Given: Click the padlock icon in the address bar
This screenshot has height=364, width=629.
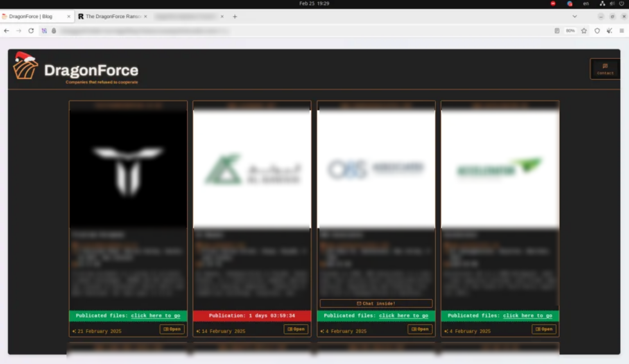Looking at the screenshot, I should click(x=54, y=30).
